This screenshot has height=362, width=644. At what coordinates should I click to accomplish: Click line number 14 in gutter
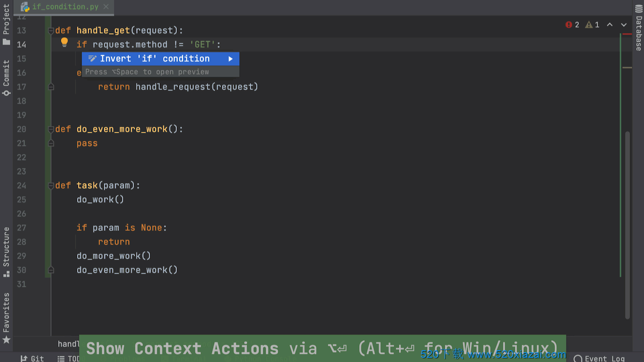pyautogui.click(x=21, y=44)
